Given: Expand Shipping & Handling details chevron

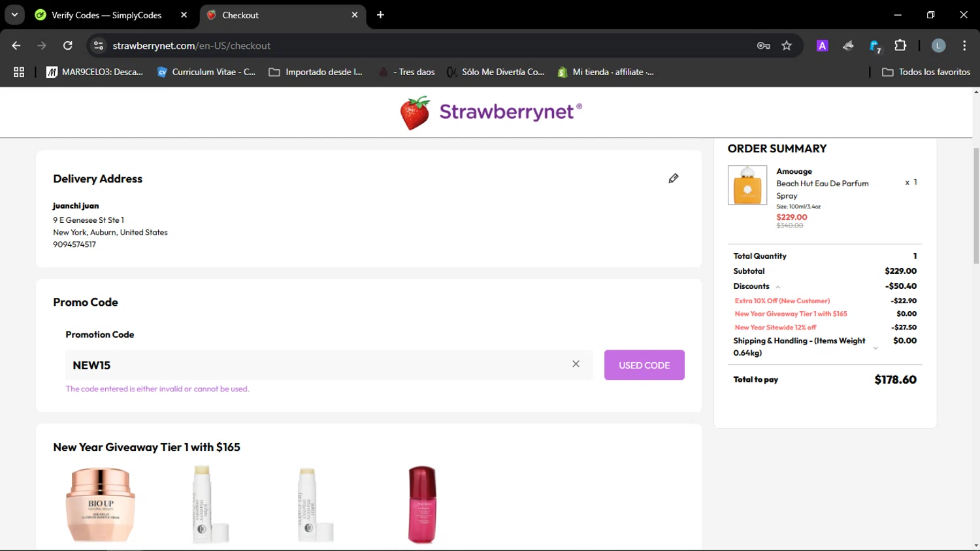Looking at the screenshot, I should 875,348.
